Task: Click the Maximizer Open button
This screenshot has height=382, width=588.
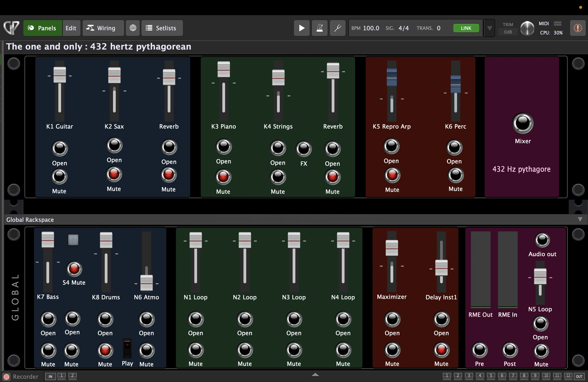Action: (392, 319)
